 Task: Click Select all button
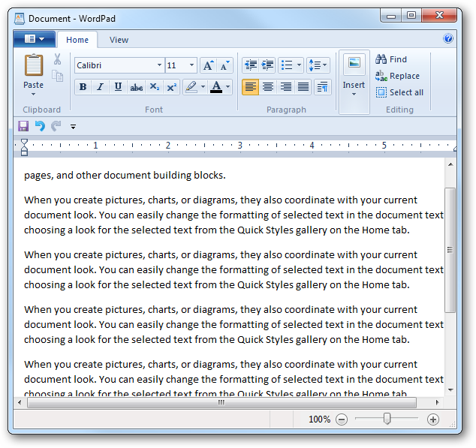pos(399,92)
